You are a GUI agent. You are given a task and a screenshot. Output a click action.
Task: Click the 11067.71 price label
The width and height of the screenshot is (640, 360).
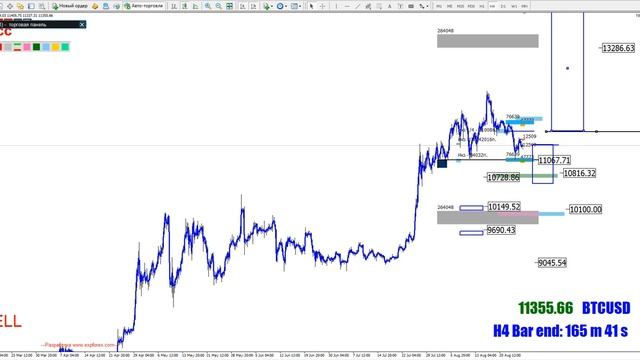[554, 160]
